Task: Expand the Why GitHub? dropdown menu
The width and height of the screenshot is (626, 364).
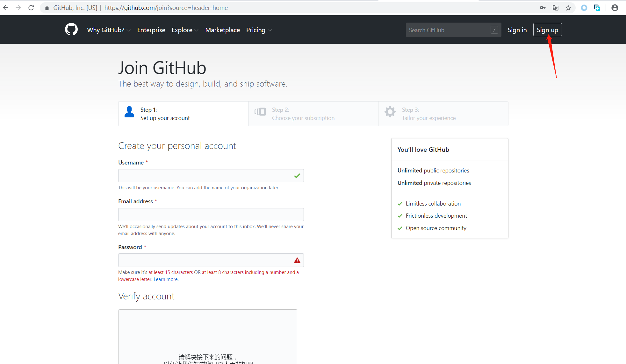Action: (x=109, y=30)
